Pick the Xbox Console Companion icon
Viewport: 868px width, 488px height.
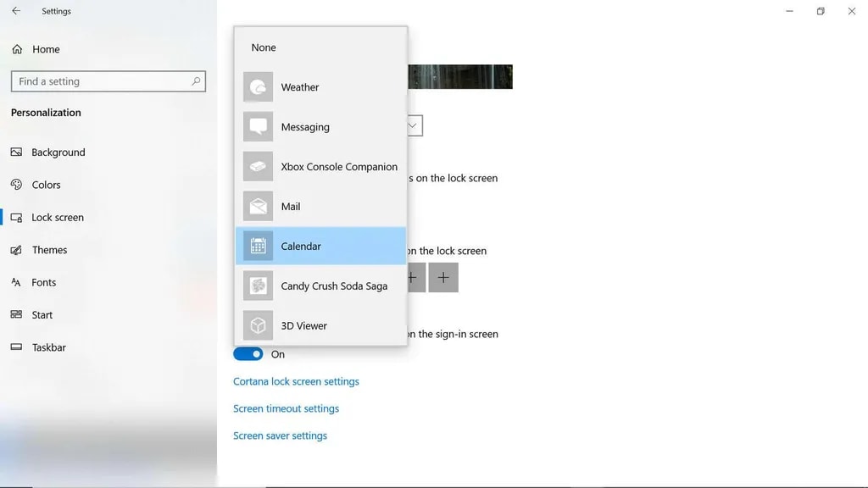click(258, 167)
